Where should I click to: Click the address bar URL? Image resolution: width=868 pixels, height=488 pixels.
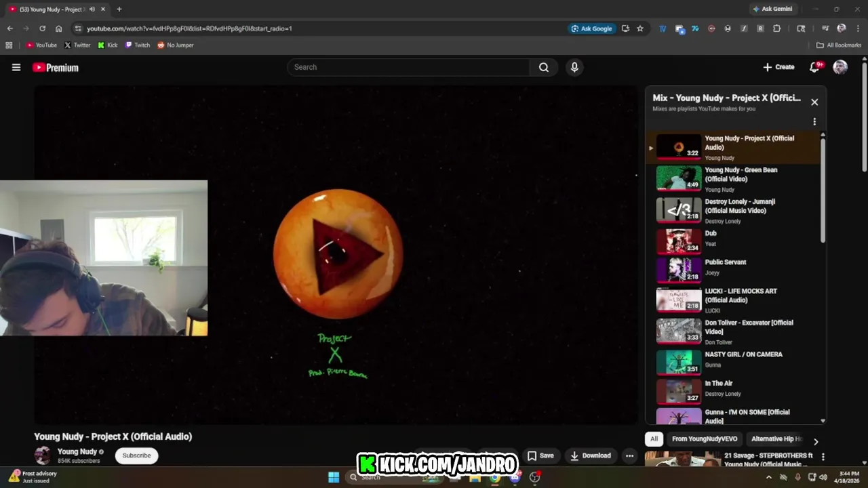pos(189,28)
